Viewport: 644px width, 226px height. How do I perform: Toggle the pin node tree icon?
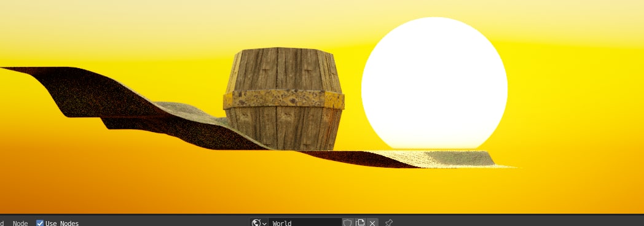388,223
